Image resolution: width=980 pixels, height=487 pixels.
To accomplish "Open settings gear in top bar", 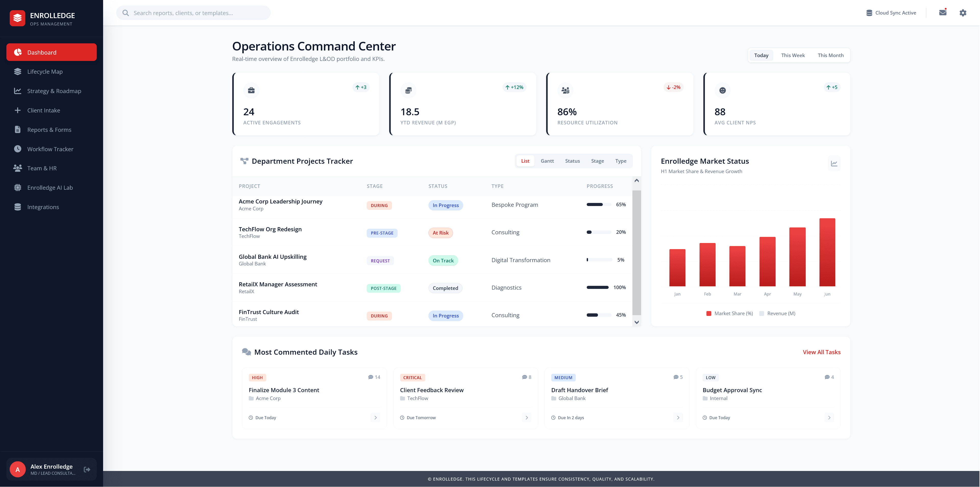I will point(962,12).
